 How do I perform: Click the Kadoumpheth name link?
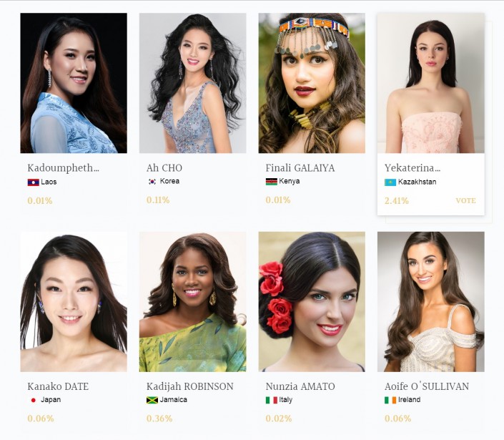[x=63, y=168]
